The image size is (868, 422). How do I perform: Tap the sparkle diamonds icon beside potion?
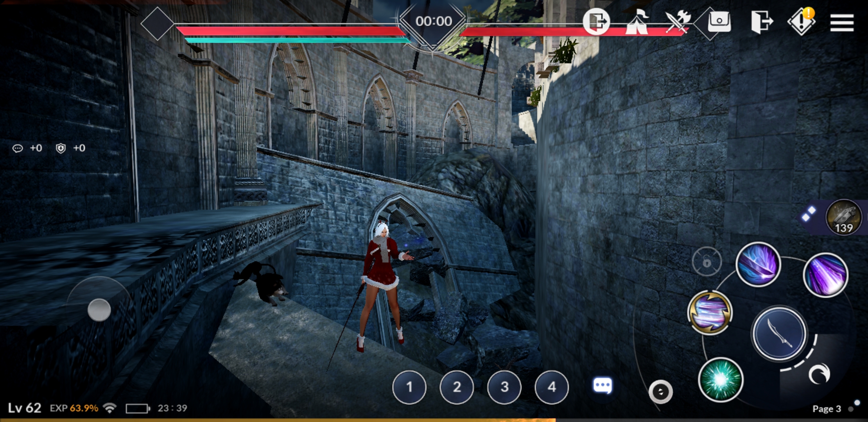coord(809,214)
